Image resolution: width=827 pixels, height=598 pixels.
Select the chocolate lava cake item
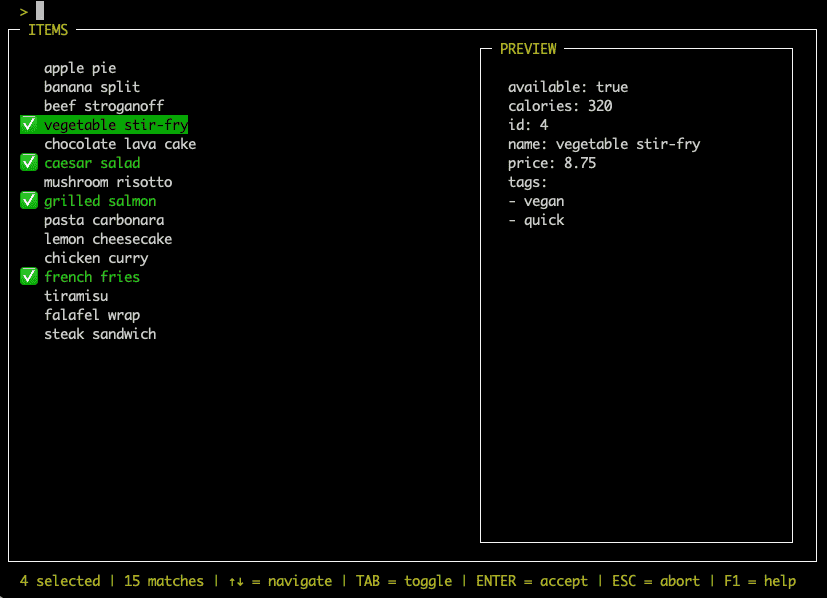120,144
